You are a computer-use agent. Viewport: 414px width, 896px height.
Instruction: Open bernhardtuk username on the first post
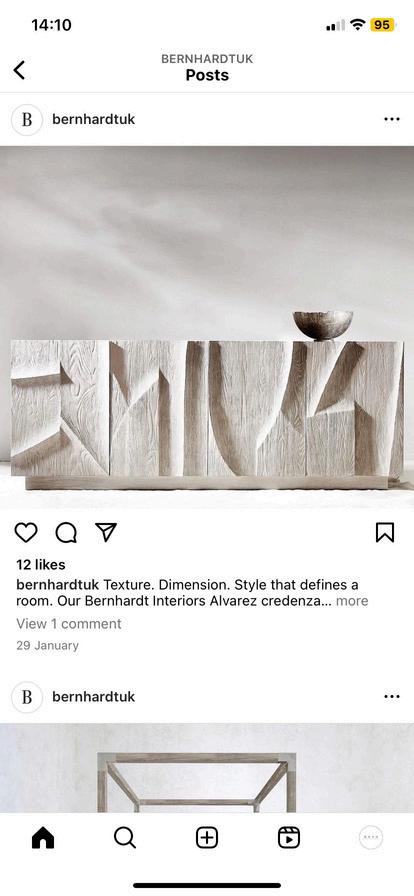tap(93, 119)
